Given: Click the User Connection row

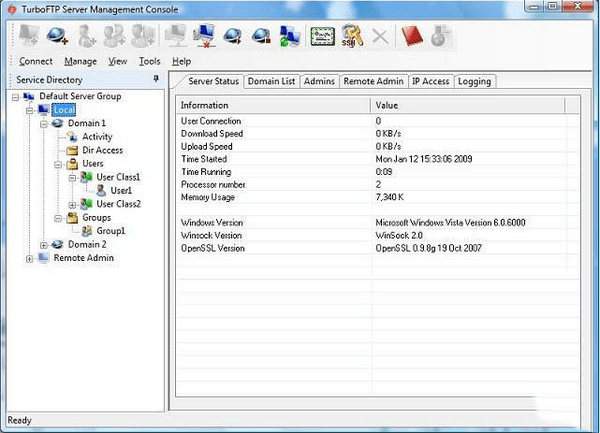Looking at the screenshot, I should point(378,121).
